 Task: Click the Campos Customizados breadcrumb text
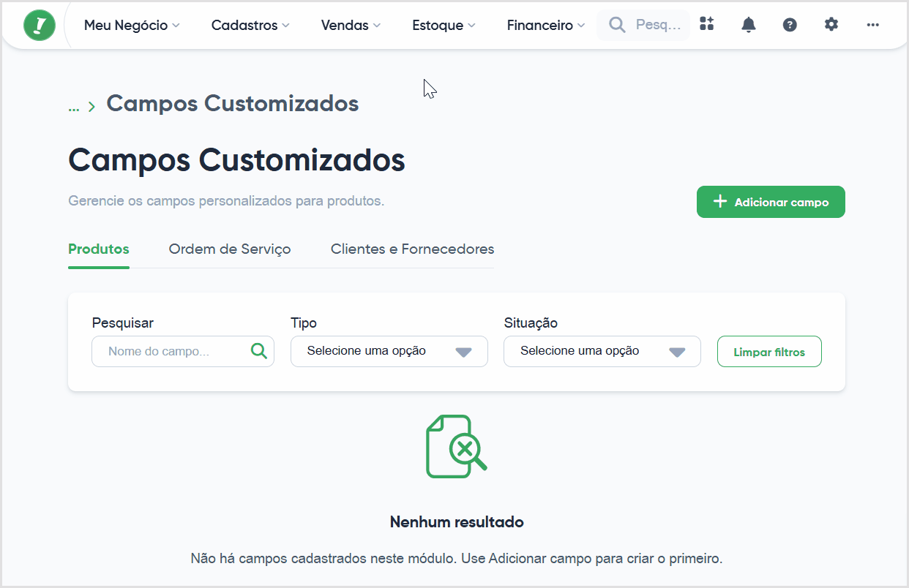tap(233, 104)
